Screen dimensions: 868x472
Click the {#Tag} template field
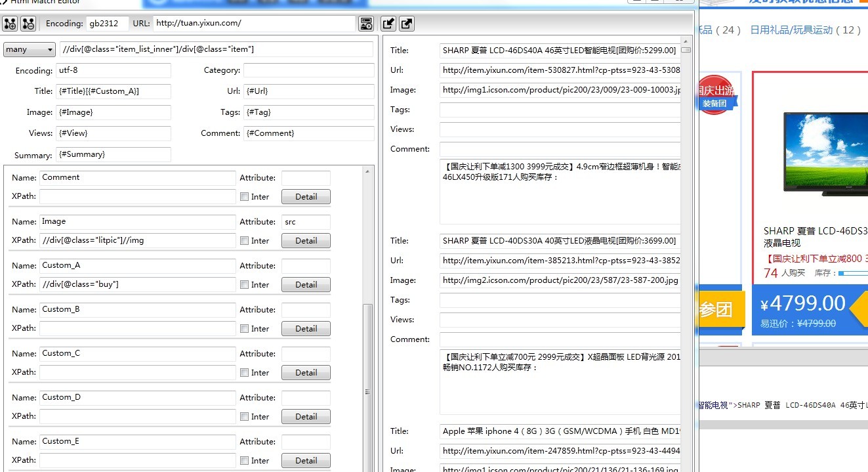(x=309, y=112)
